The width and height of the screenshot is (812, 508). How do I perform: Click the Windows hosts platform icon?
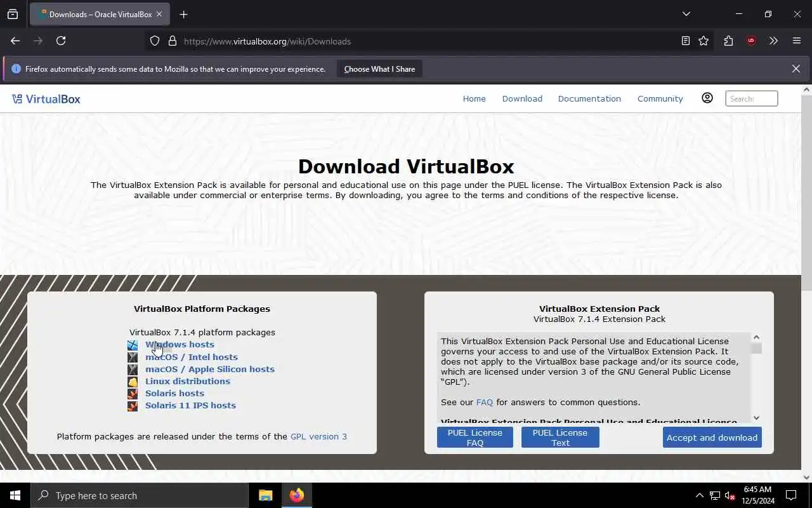click(133, 345)
